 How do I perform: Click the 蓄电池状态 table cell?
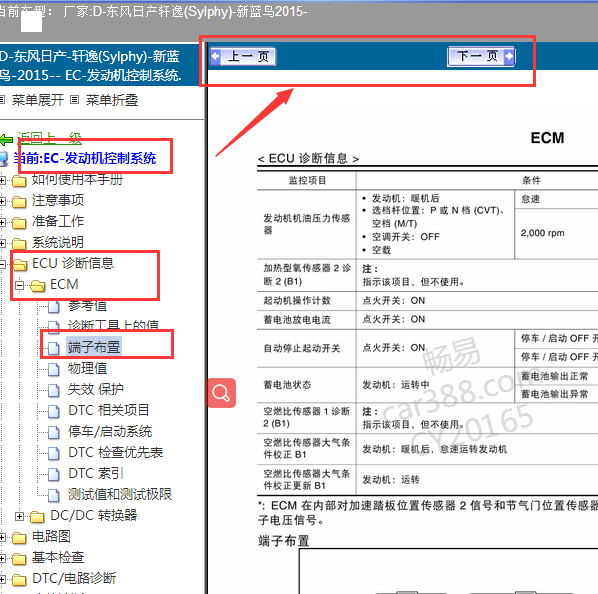coord(307,385)
